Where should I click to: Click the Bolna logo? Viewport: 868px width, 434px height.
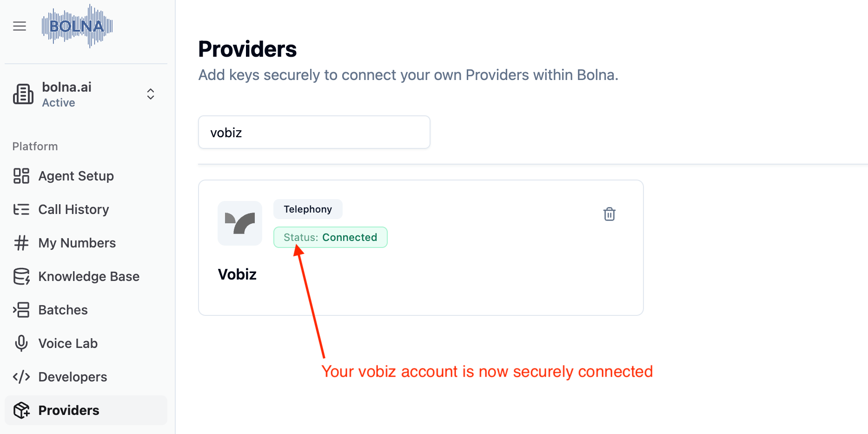click(77, 26)
